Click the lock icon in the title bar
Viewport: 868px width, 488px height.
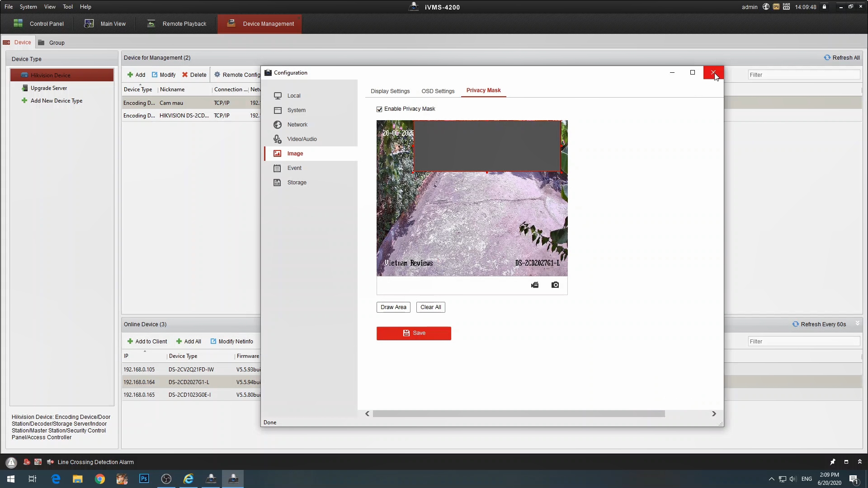pyautogui.click(x=825, y=7)
